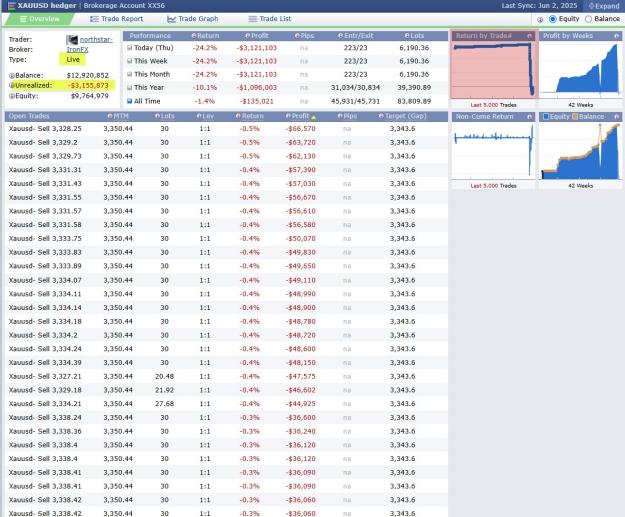Switch to the Overview tab
Viewport: 625px width, 517px height.
point(39,19)
